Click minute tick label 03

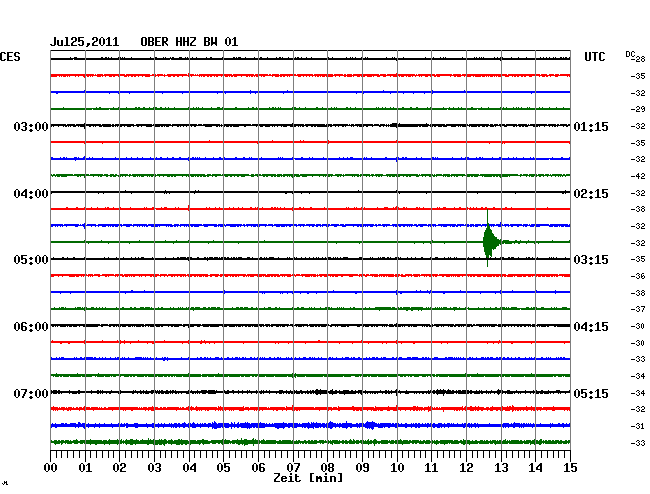point(154,467)
